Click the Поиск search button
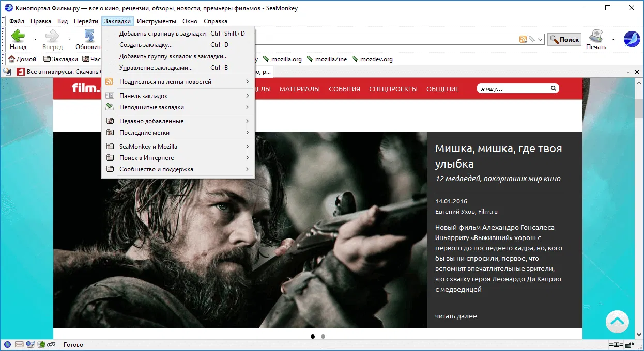This screenshot has width=644, height=351. coord(564,39)
